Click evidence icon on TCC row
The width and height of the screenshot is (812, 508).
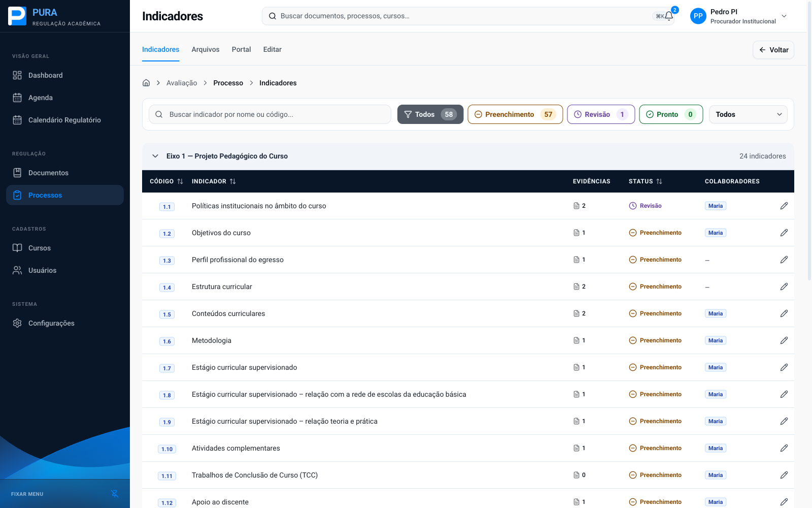(577, 475)
